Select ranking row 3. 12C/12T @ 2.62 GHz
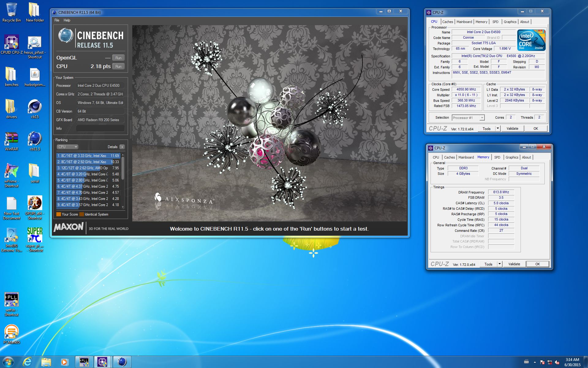Image resolution: width=588 pixels, height=368 pixels. coord(88,168)
